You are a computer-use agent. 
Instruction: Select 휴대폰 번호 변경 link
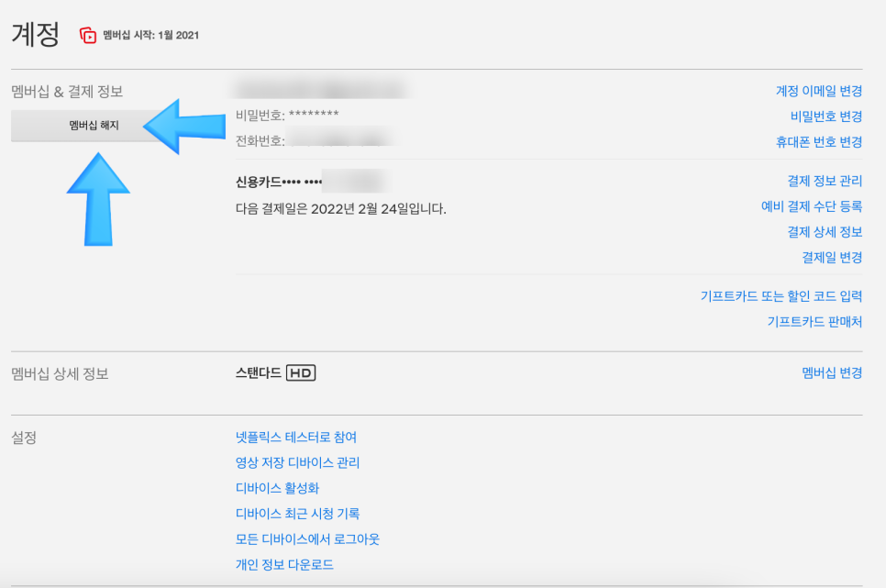[x=819, y=142]
